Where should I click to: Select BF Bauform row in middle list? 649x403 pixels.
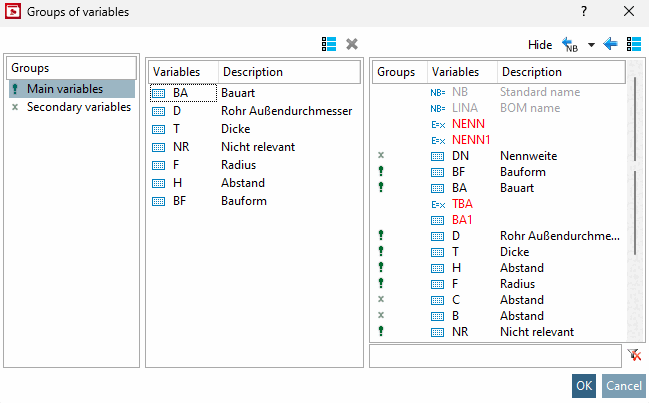click(254, 201)
